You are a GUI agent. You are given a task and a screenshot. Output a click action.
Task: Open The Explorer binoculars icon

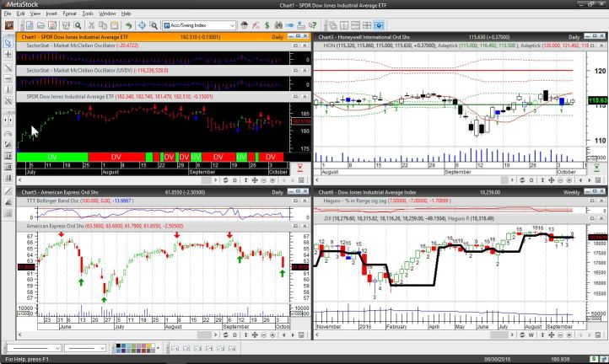(x=278, y=25)
